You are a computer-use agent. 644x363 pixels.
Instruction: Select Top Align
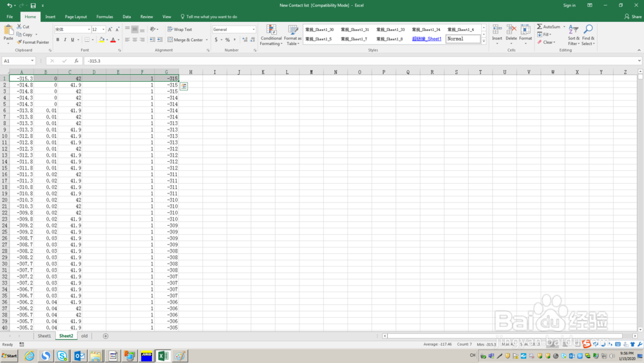128,30
